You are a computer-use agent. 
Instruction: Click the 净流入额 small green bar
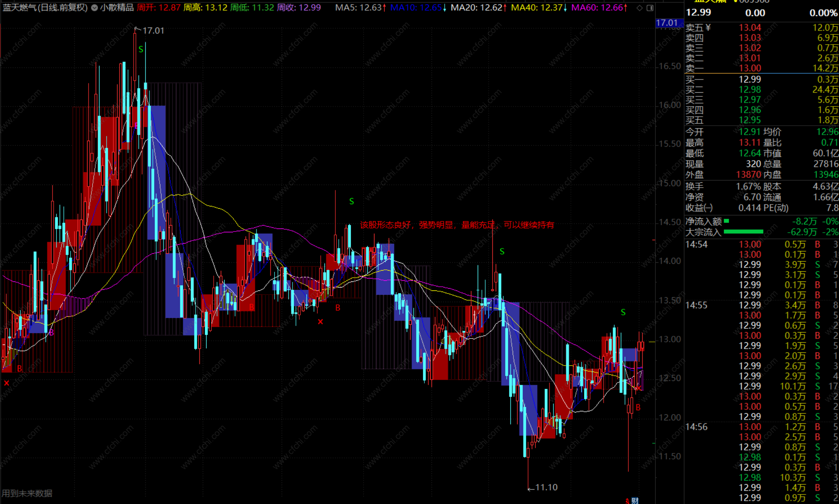point(727,221)
